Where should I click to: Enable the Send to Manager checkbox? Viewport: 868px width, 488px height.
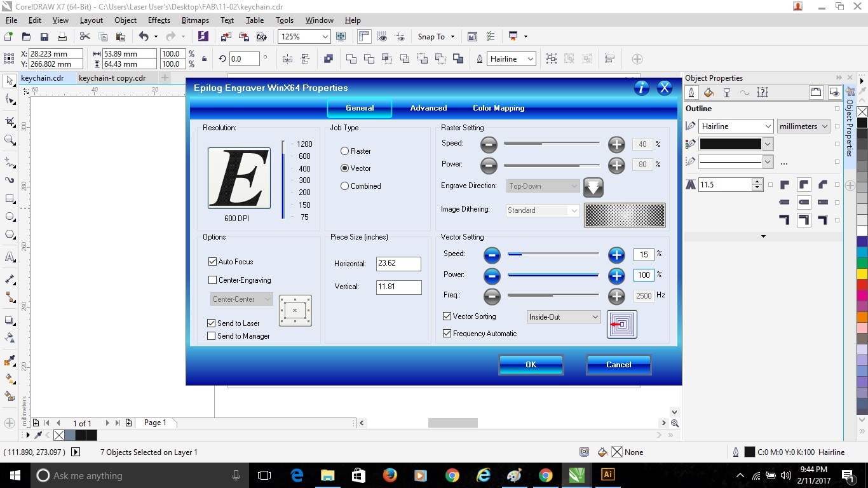coord(212,336)
